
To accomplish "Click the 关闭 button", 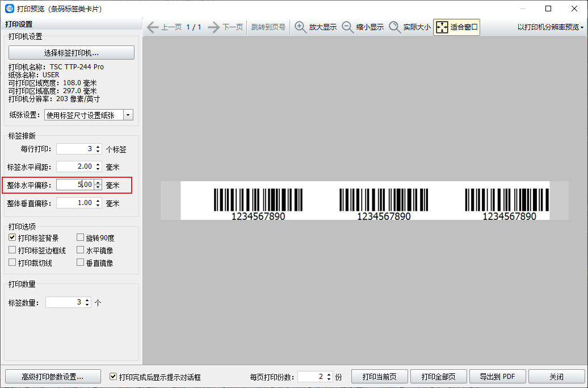I will pyautogui.click(x=556, y=377).
